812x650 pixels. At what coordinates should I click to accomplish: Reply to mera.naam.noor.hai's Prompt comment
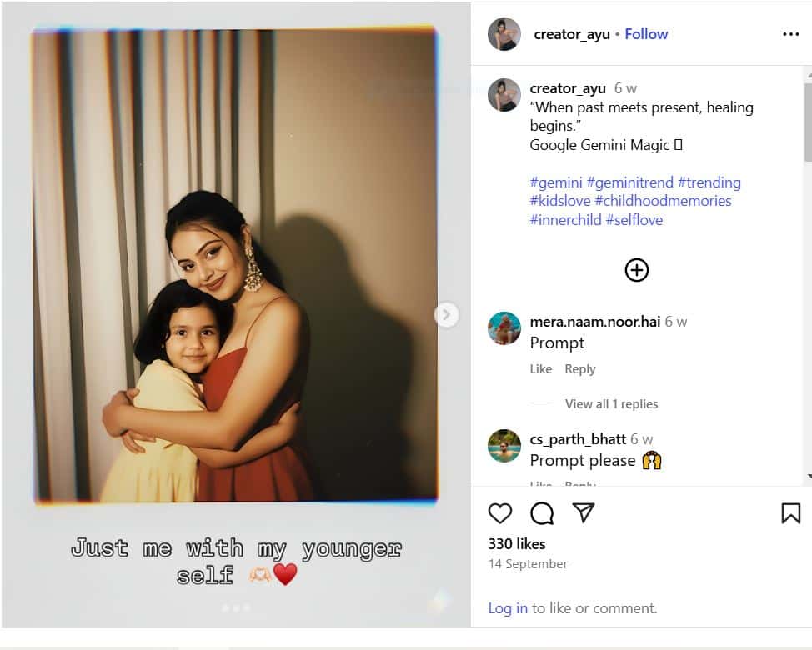point(580,369)
